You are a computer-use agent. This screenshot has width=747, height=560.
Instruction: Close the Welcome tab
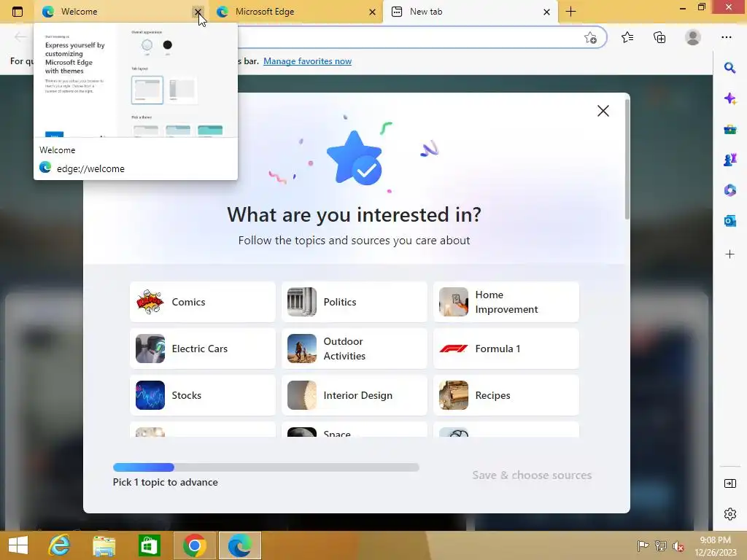198,12
